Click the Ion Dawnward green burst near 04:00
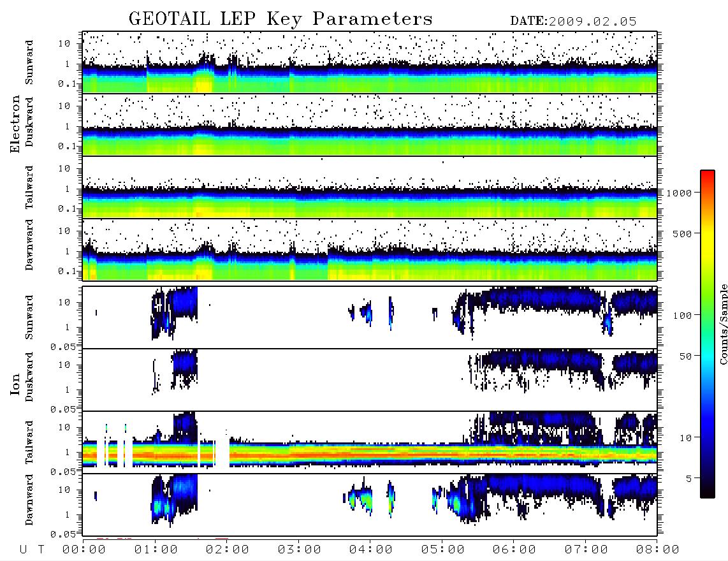Viewport: 728px width, 561px height. coord(365,499)
